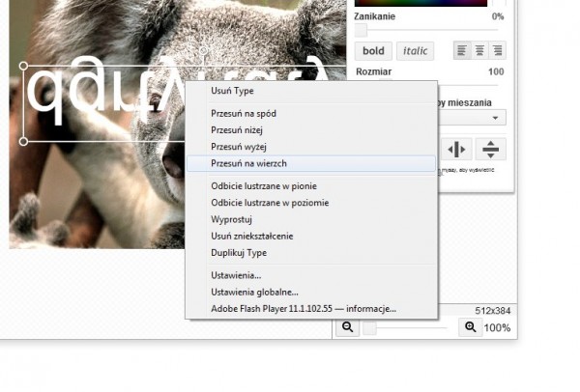Viewport: 580px width, 392px height.
Task: Select 'Duplikuj Type' in context menu
Action: [x=238, y=253]
